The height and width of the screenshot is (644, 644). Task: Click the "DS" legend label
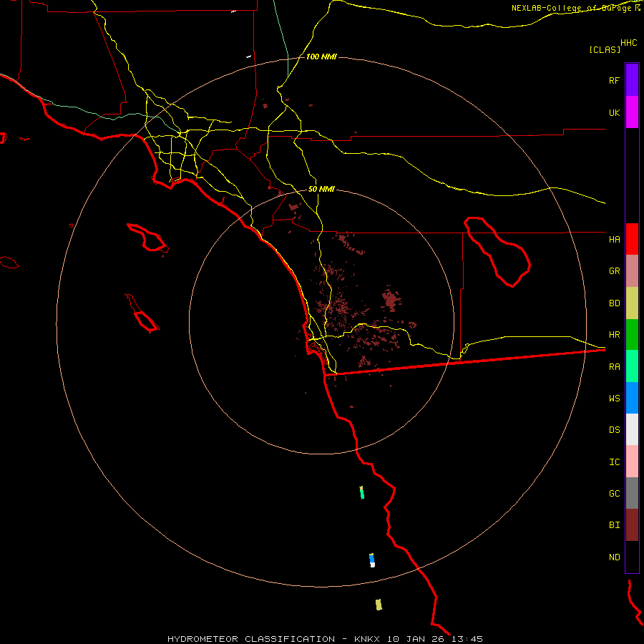click(614, 430)
